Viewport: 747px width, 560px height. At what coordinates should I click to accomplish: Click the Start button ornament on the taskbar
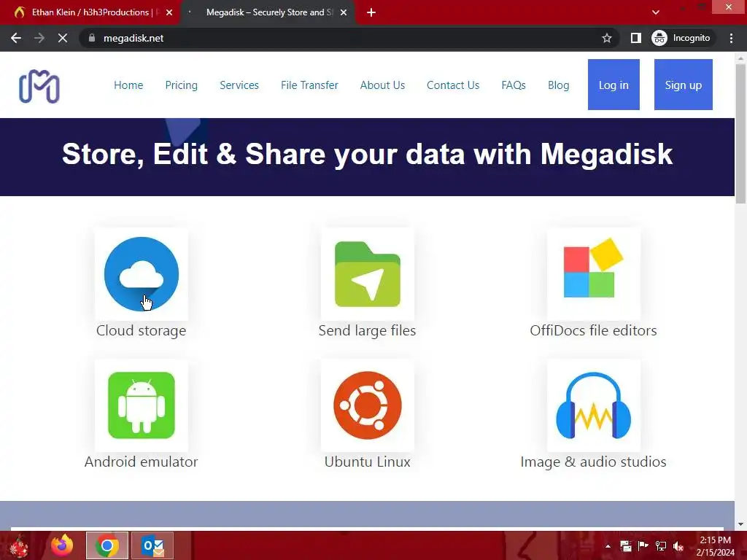click(19, 546)
